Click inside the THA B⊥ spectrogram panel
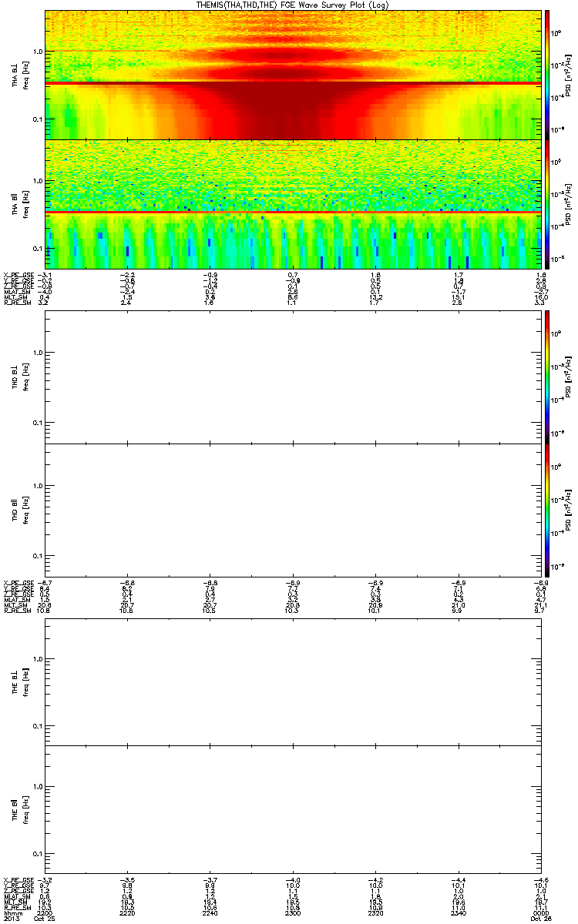 pos(291,74)
